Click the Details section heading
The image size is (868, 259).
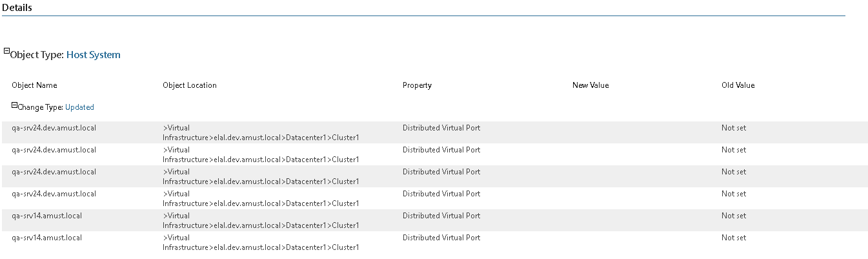(x=17, y=8)
